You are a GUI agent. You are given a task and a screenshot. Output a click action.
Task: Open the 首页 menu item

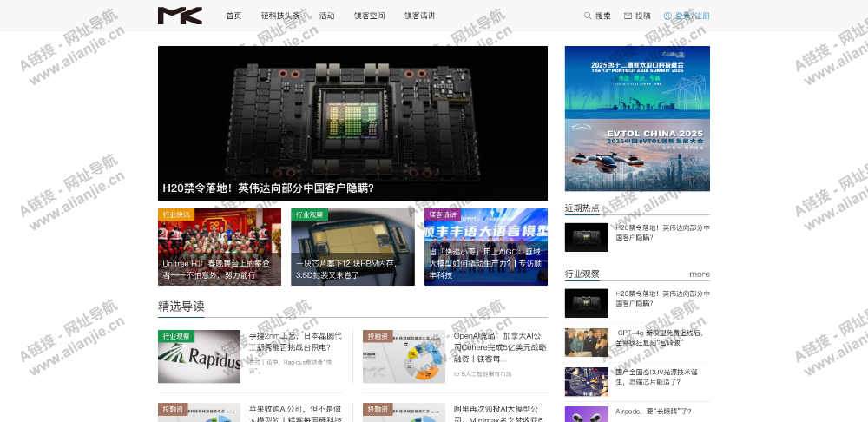233,16
